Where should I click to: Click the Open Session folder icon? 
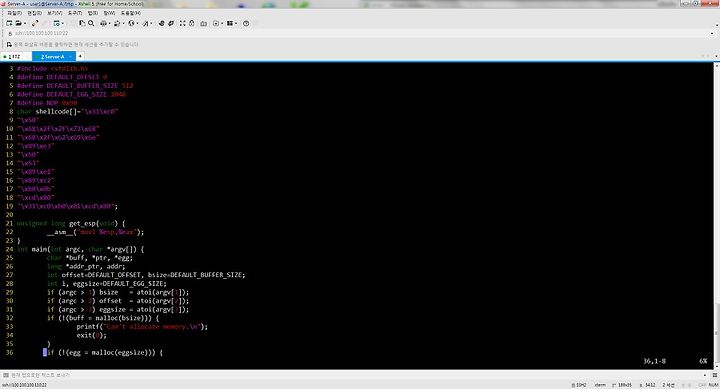pyautogui.click(x=18, y=23)
